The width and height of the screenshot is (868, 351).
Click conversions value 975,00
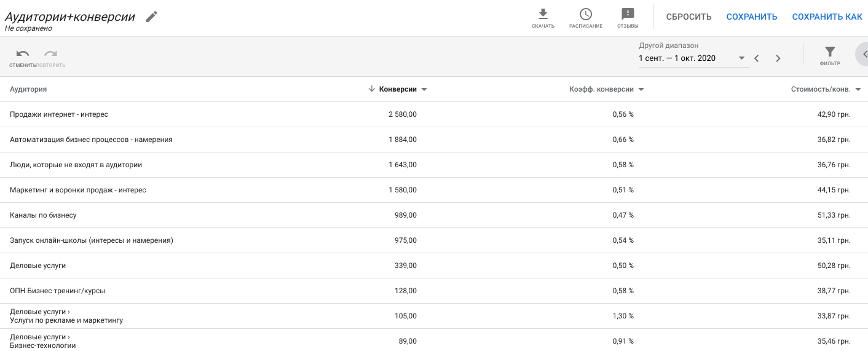(x=406, y=240)
